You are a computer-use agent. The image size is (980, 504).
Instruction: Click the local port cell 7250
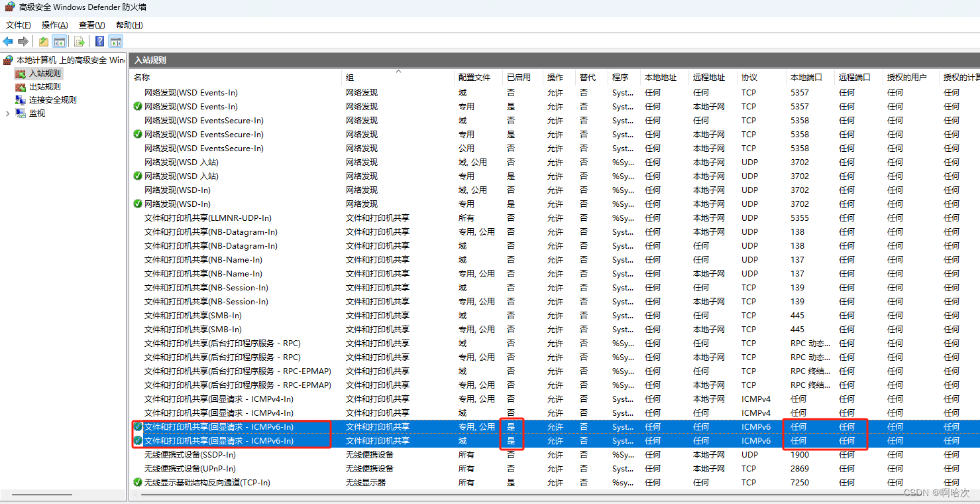coord(800,482)
